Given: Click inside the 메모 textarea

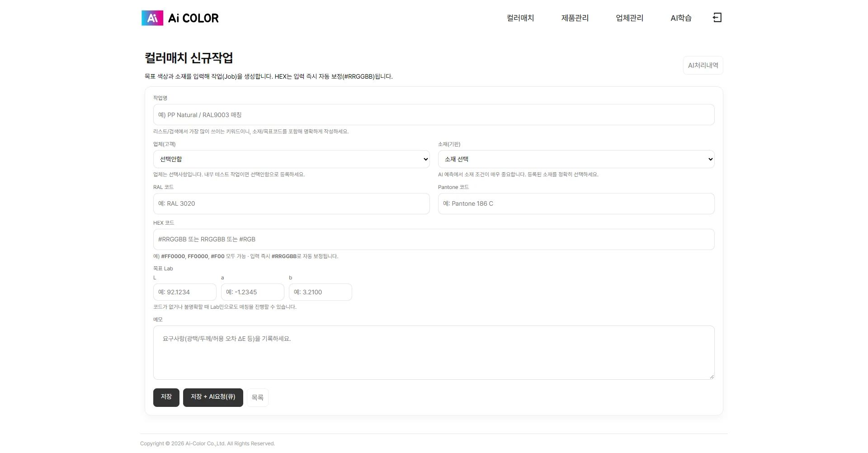Looking at the screenshot, I should point(434,353).
